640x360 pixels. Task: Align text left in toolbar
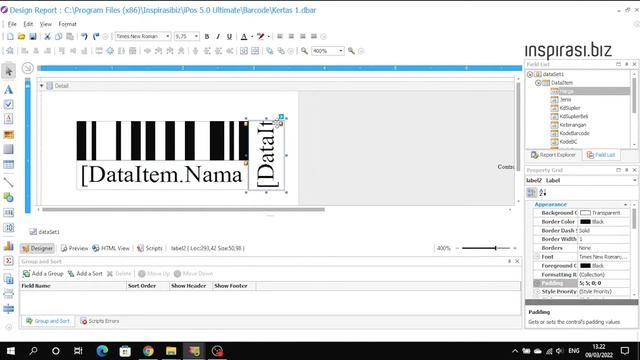(280, 37)
